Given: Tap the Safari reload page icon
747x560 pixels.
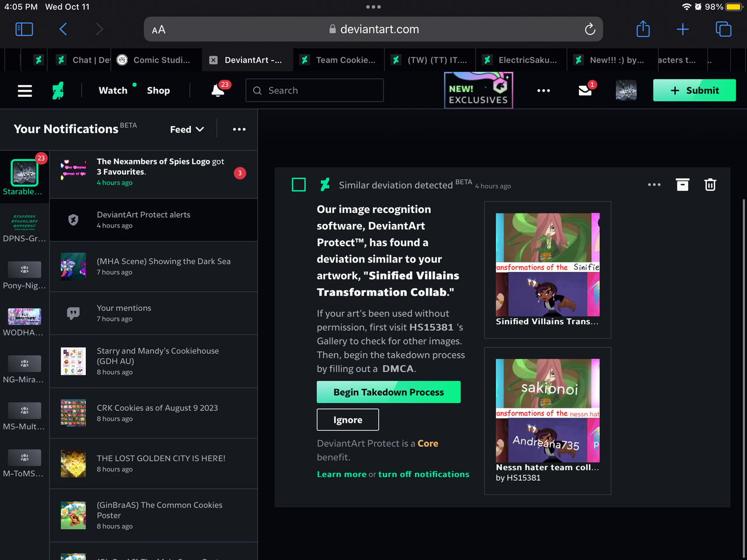Looking at the screenshot, I should 590,29.
